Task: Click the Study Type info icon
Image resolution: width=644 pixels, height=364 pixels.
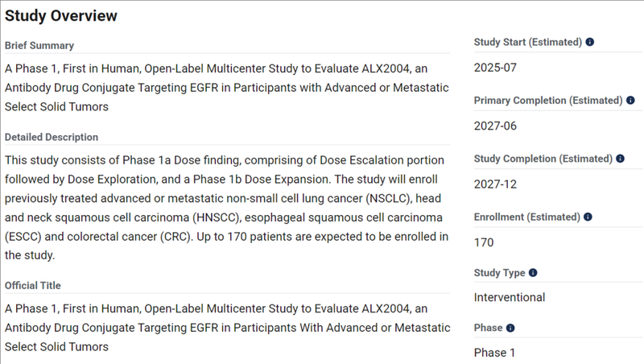Action: point(533,273)
